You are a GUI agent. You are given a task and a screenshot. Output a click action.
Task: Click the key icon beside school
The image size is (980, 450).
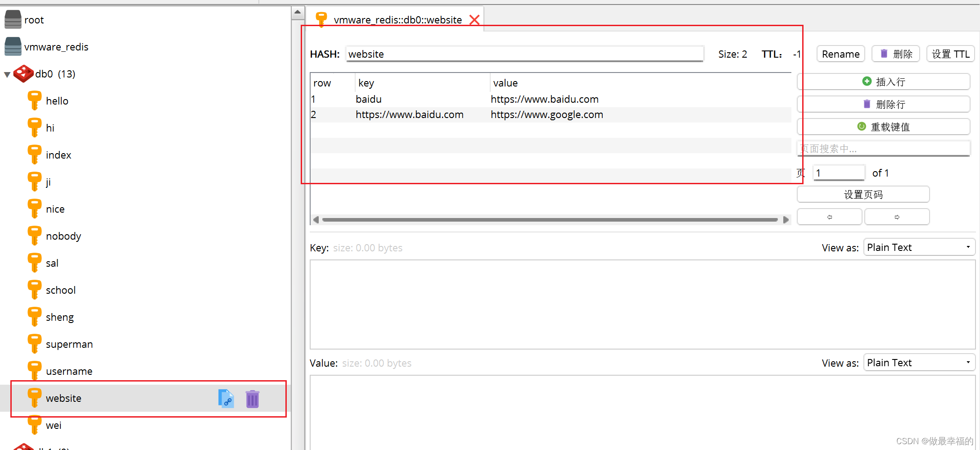coord(35,290)
